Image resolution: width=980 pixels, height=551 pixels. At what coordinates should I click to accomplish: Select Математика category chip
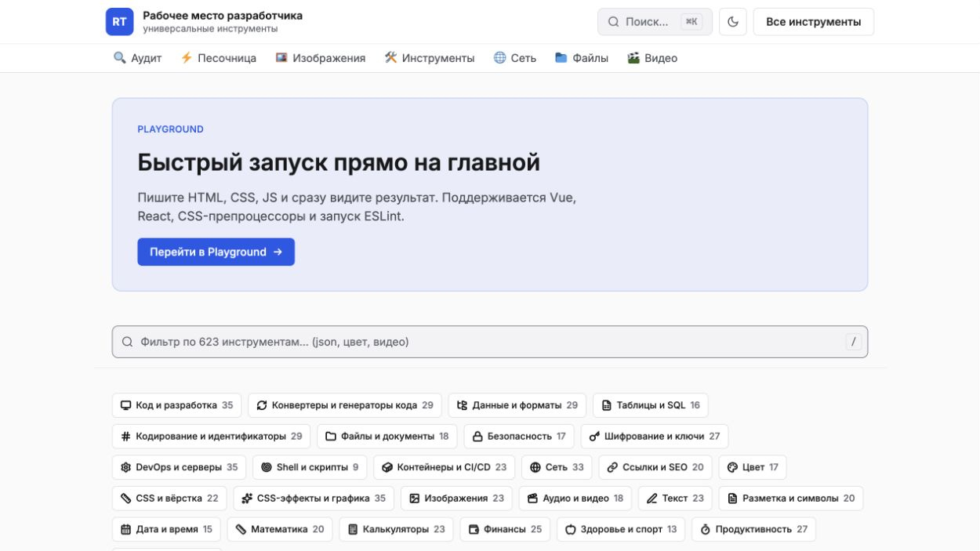click(x=280, y=529)
